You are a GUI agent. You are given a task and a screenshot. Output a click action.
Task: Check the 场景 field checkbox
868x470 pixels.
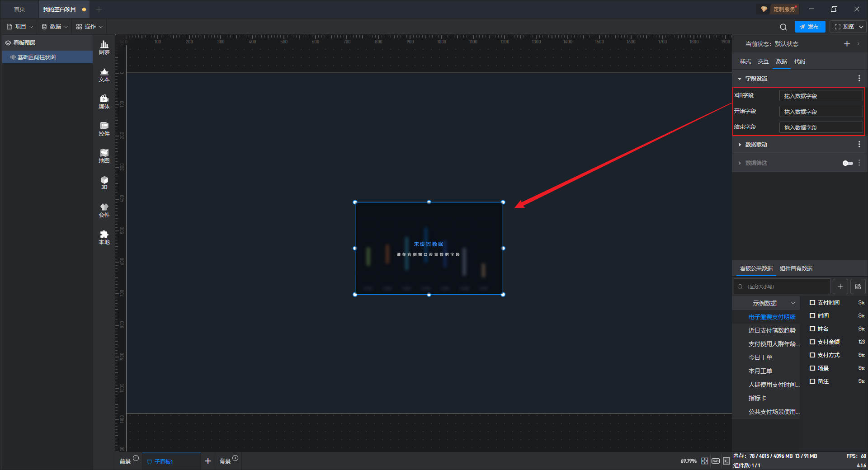click(812, 368)
